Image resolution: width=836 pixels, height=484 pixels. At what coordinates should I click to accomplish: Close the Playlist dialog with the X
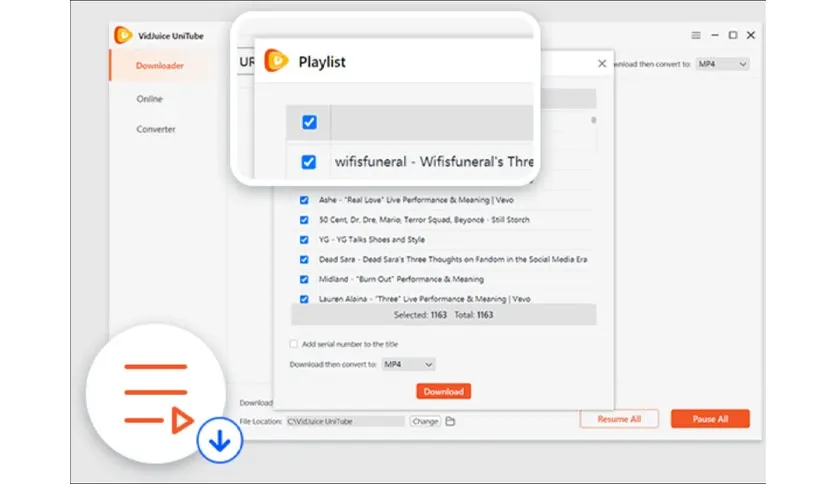coord(602,63)
